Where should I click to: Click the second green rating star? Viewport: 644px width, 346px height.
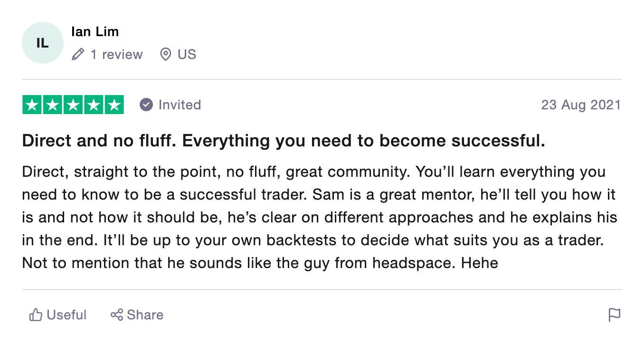53,105
